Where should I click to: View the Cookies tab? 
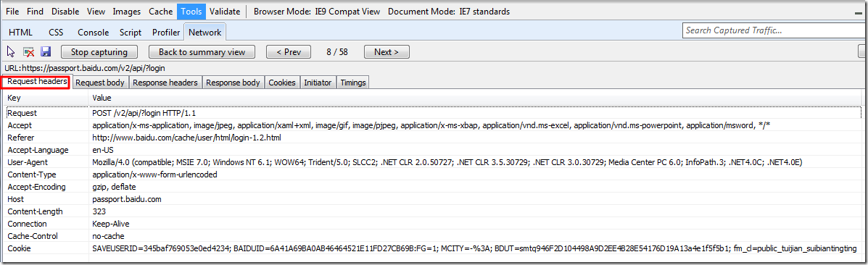pyautogui.click(x=282, y=83)
